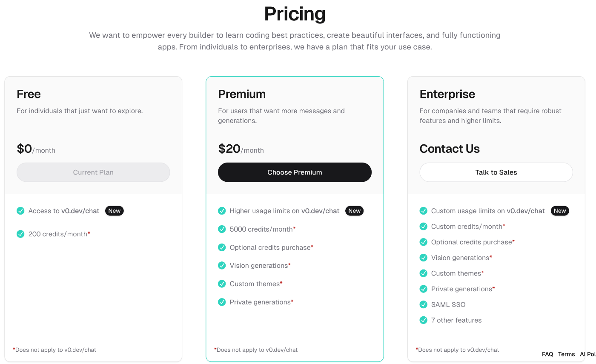
Task: Click the New badge in Premium plan
Action: [354, 211]
